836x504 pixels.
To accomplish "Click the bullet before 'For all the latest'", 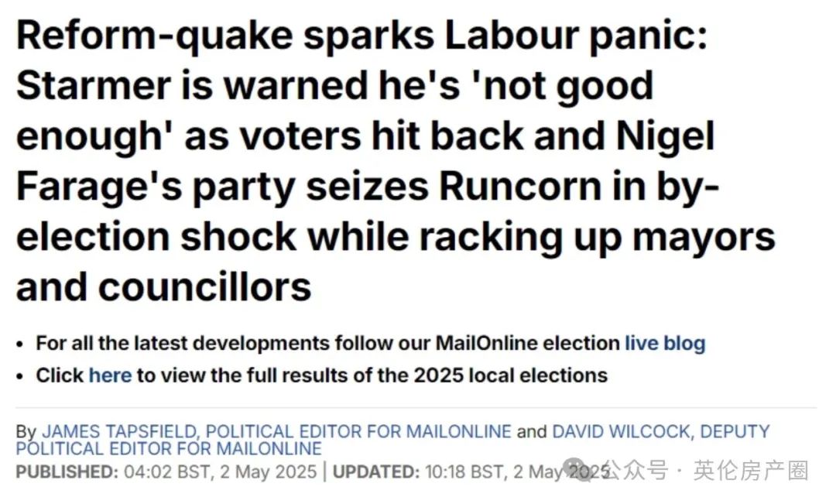I will [19, 344].
